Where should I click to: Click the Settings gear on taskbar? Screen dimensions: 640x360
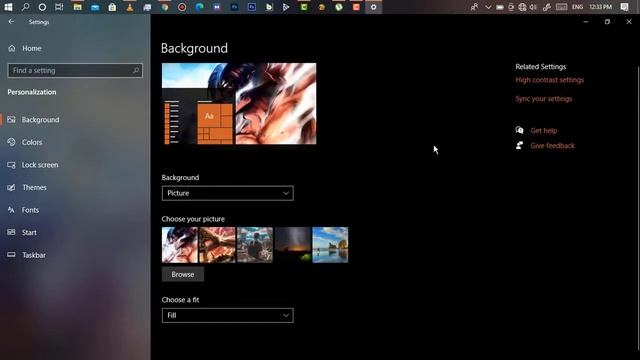(x=373, y=7)
